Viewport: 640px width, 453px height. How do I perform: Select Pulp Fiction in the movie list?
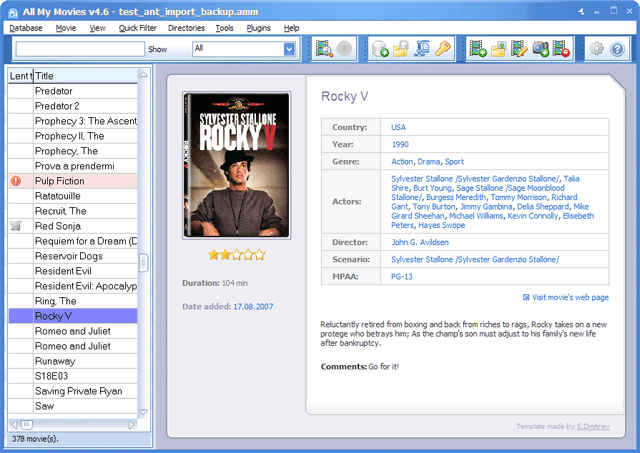point(58,181)
